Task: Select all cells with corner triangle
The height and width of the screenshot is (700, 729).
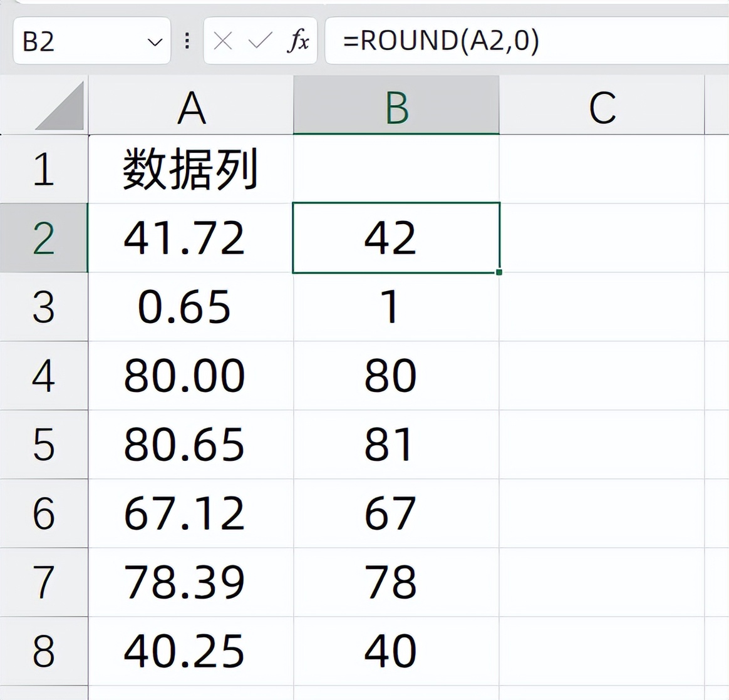Action: (x=59, y=106)
